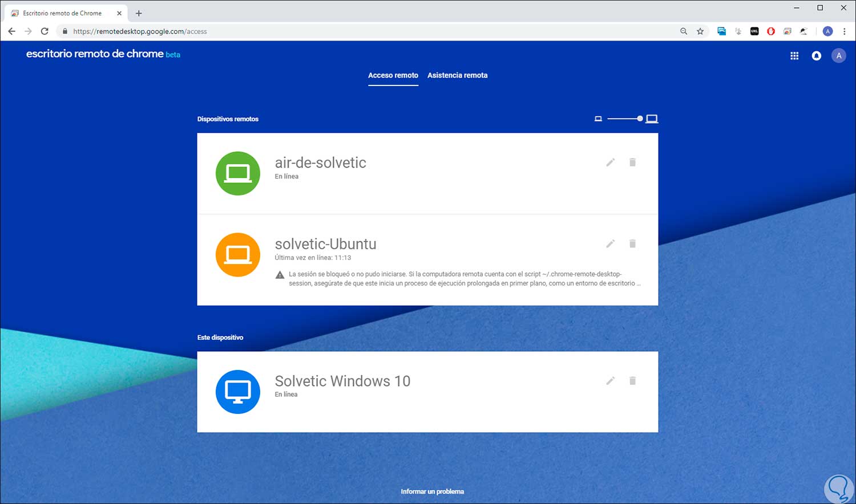Viewport: 856px width, 504px height.
Task: Edit the name of air-de-solvetic
Action: click(610, 162)
